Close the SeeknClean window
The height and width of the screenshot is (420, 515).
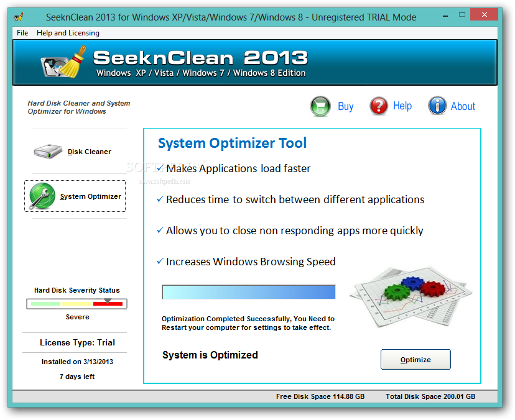click(x=484, y=14)
